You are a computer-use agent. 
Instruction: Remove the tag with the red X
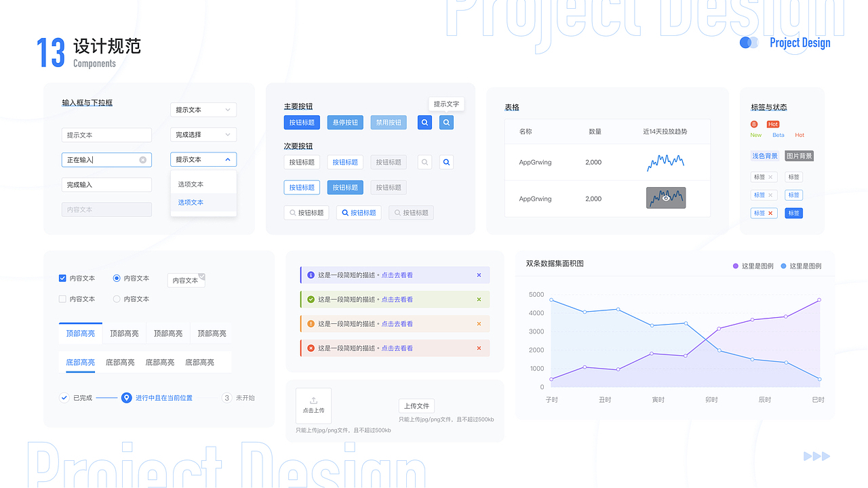point(770,213)
